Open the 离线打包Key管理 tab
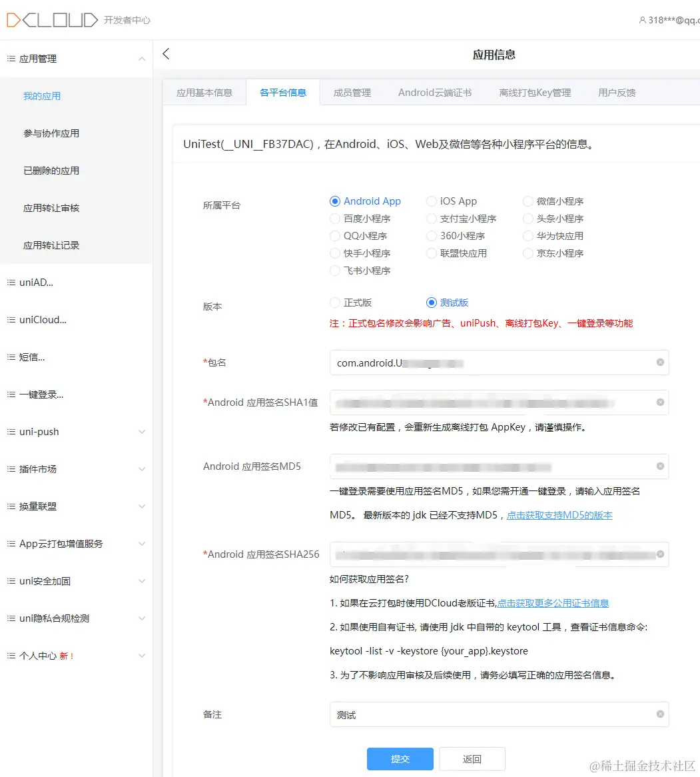 coord(535,93)
